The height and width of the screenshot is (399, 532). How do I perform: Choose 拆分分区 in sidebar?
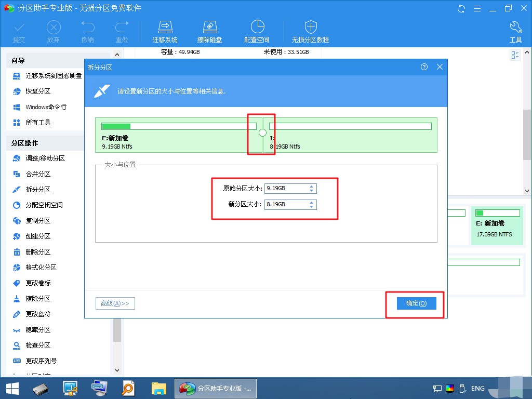[31, 190]
